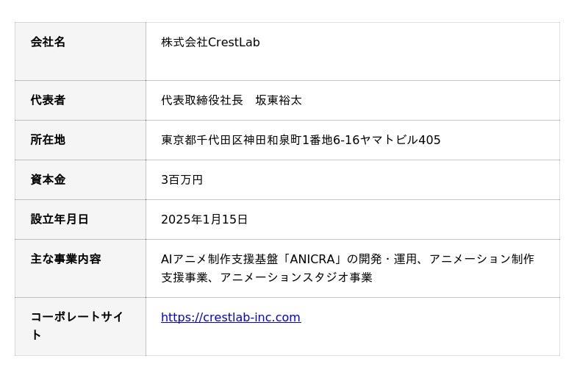This screenshot has width=588, height=378.
Task: Click the 代表取締役社長 title text
Action: point(202,100)
